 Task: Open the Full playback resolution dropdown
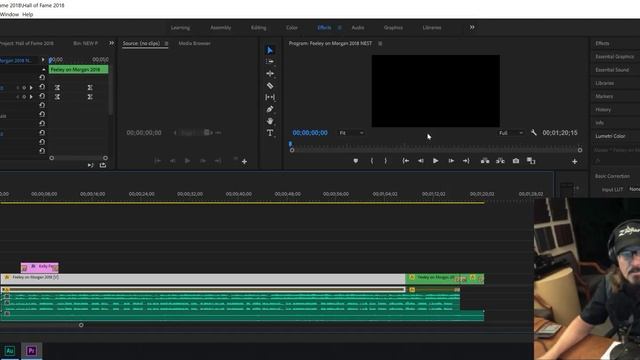511,133
